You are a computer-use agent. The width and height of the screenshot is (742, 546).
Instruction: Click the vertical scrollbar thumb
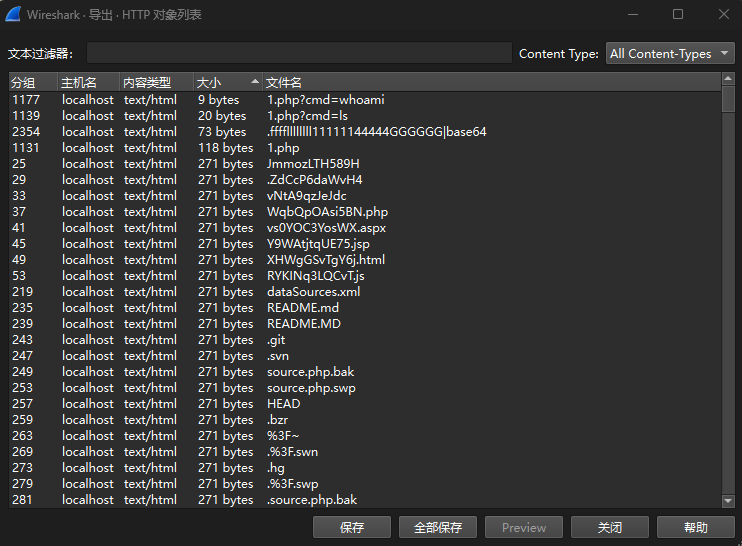[728, 99]
